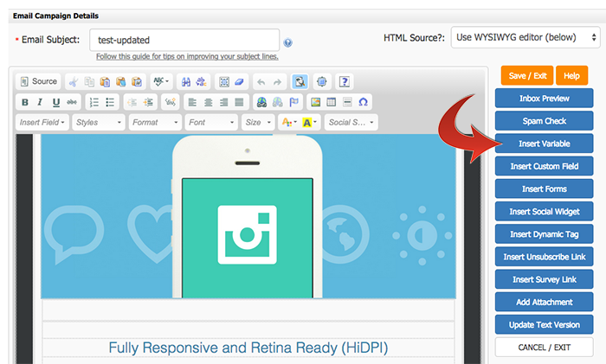This screenshot has height=364, width=606.
Task: Click Paste as plain text icon
Action: pos(120,82)
